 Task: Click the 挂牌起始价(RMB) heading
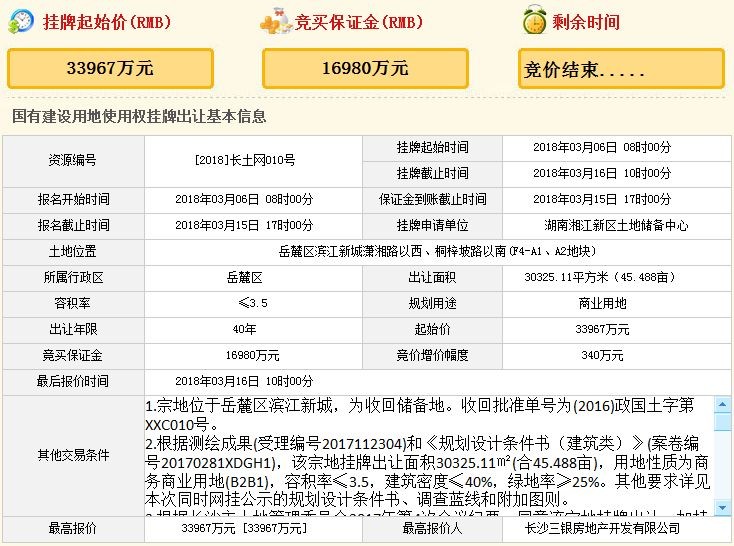[101, 22]
